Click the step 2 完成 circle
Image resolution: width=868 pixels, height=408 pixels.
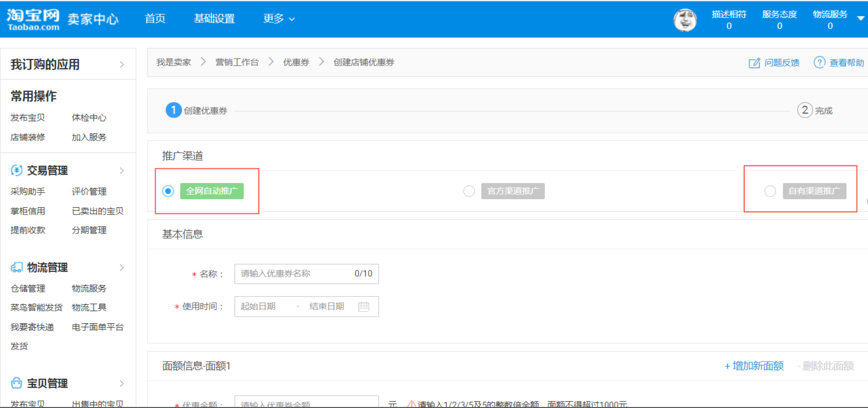tap(805, 110)
